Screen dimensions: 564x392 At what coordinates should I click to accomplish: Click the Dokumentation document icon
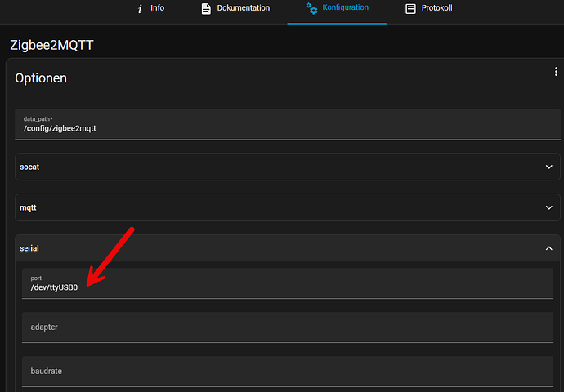(206, 9)
